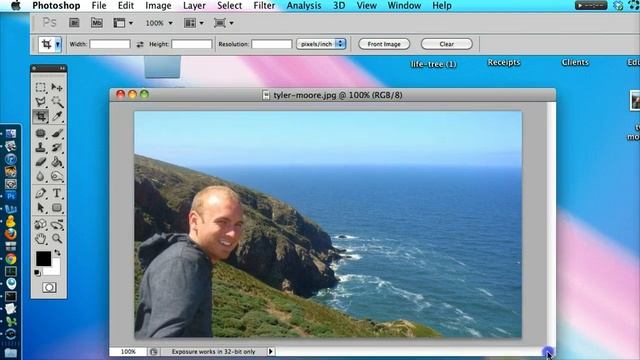The image size is (640, 360).
Task: Open the Chrome icon in the Dock
Action: [11, 259]
